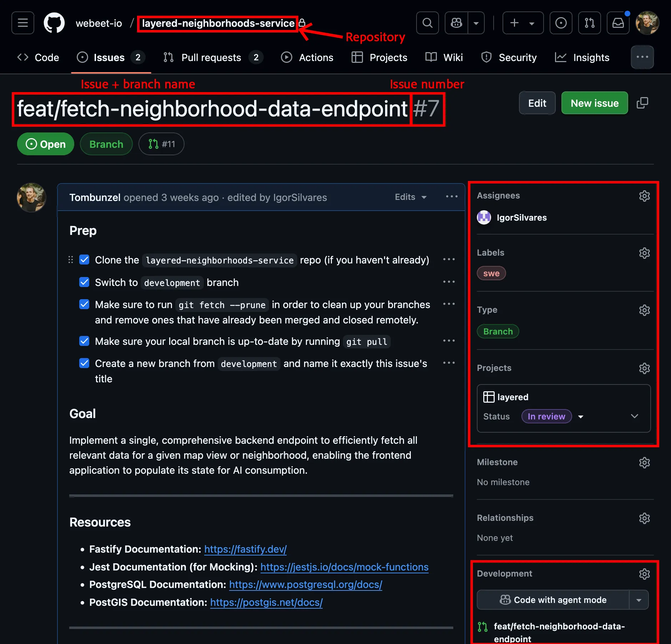Open the Copilot chat icon
The height and width of the screenshot is (644, 671).
[456, 23]
